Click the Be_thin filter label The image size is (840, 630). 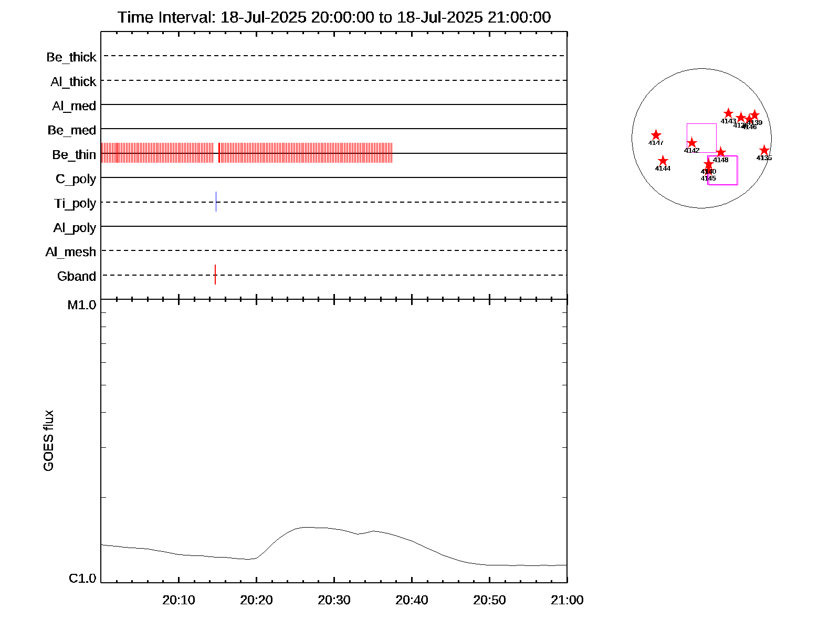tap(74, 154)
